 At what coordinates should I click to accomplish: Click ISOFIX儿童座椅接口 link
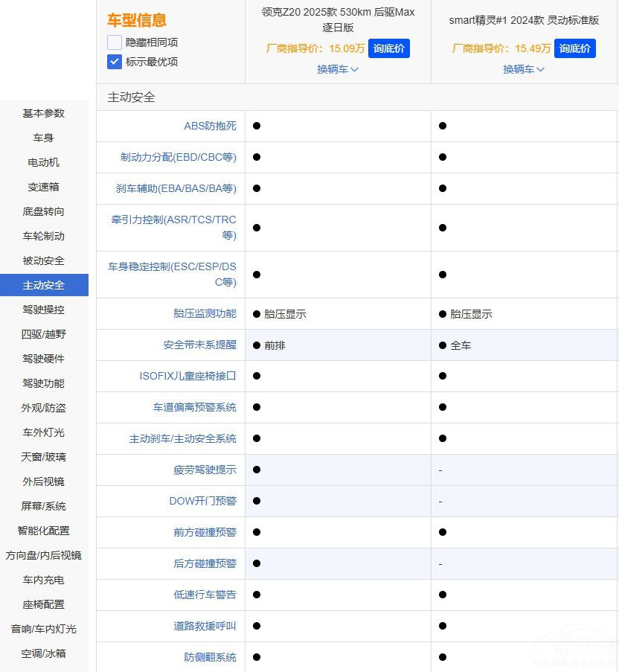(x=187, y=376)
